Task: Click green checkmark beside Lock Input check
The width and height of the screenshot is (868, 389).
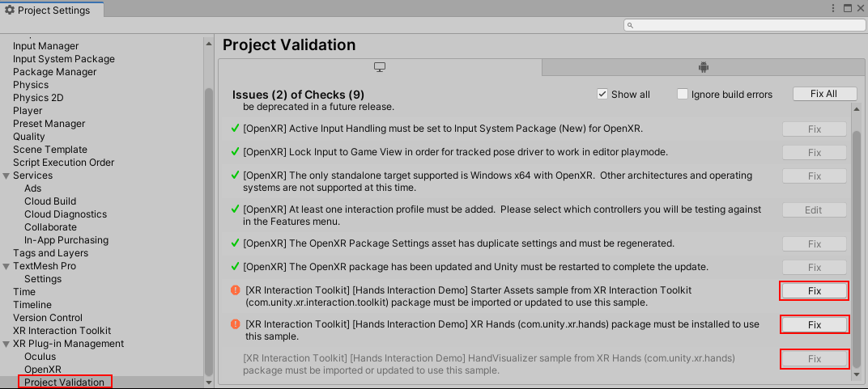Action: coord(235,152)
